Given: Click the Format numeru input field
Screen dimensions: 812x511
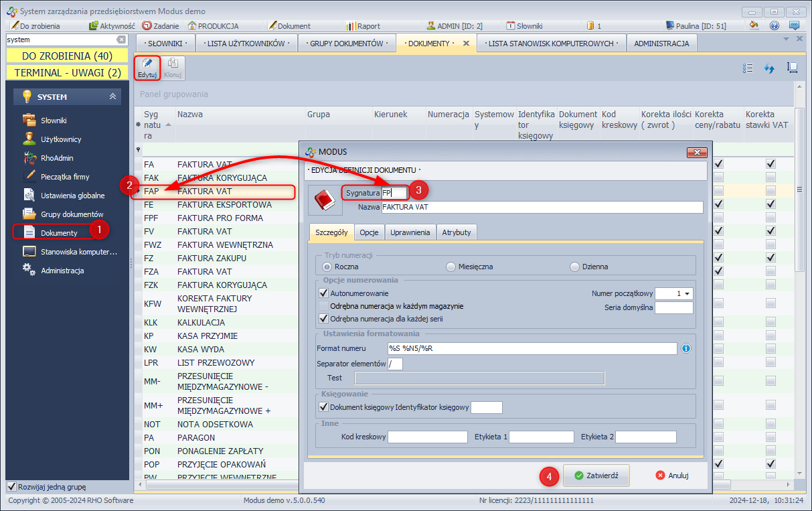Looking at the screenshot, I should 532,348.
